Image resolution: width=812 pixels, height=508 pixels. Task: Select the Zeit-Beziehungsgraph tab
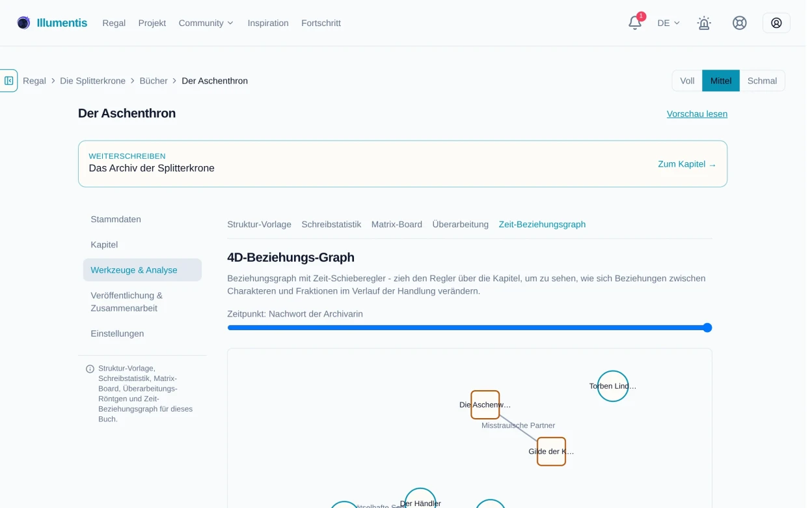click(x=542, y=224)
